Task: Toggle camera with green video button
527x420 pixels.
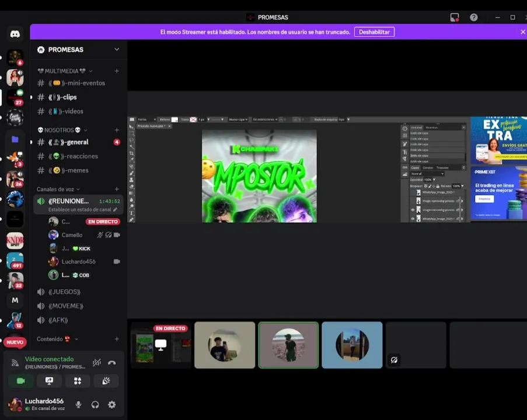Action: (x=20, y=381)
